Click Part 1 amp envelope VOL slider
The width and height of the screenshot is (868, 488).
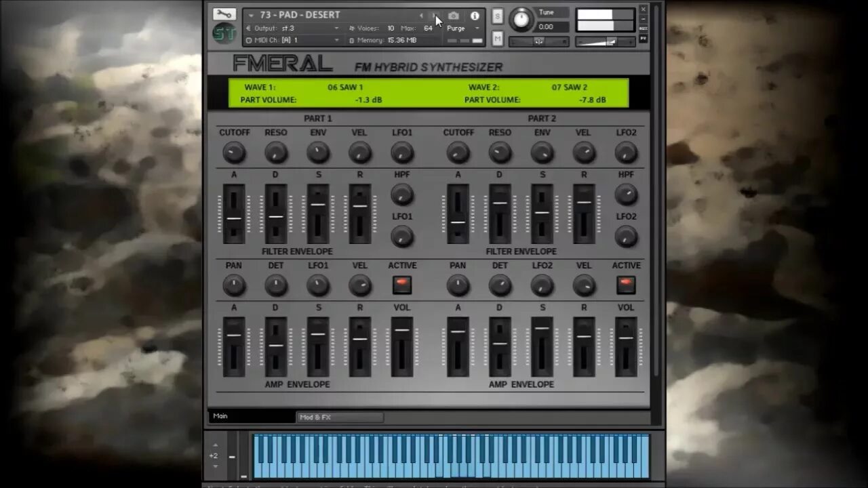402,347
